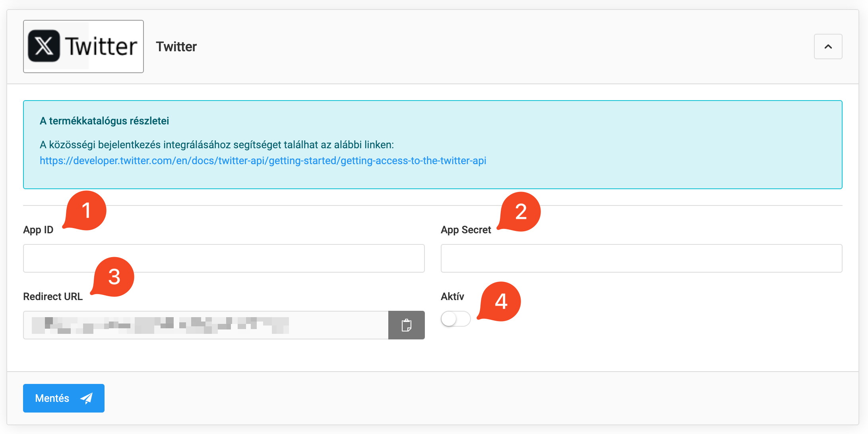This screenshot has width=868, height=434.
Task: Click the 'Twitter' title text in the header
Action: coord(176,46)
